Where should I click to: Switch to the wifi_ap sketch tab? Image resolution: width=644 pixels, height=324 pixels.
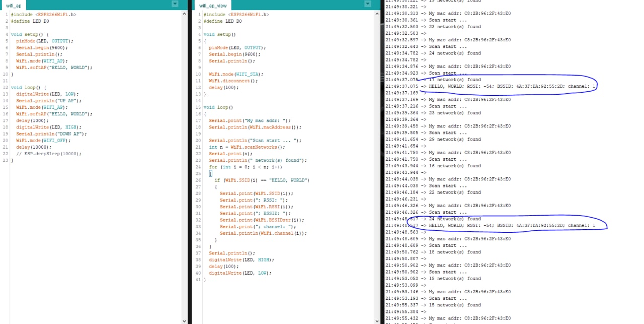14,6
